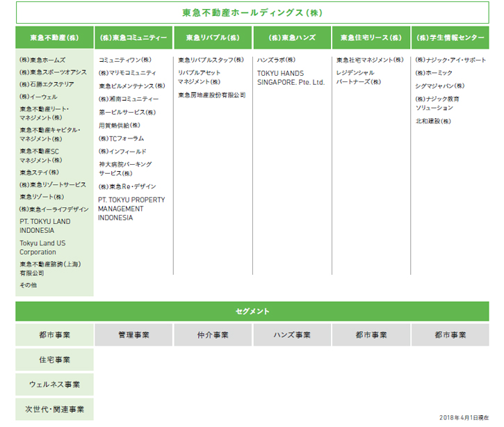Screen dimensions: 504x427
Task: Click 北和建設(株) text
Action: (433, 121)
